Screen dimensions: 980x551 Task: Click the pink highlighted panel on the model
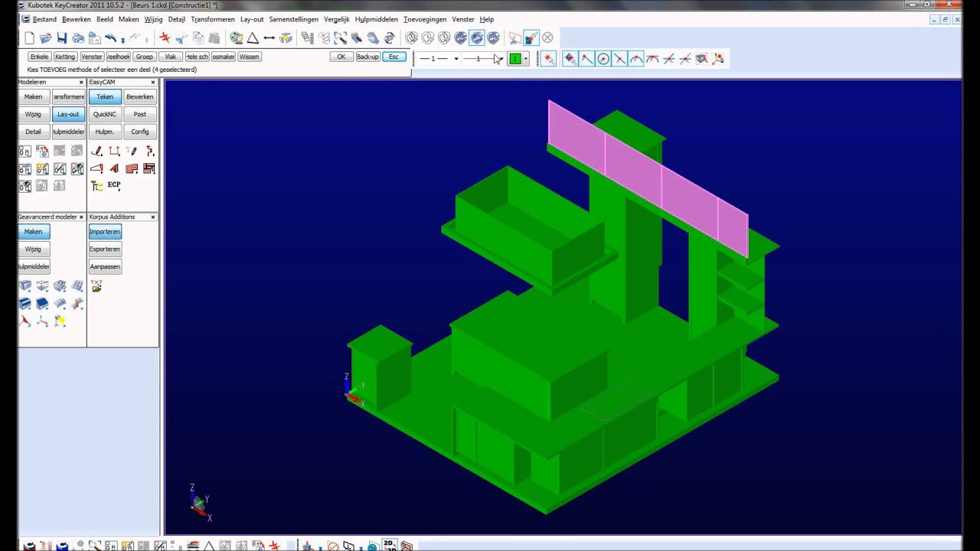click(x=647, y=178)
